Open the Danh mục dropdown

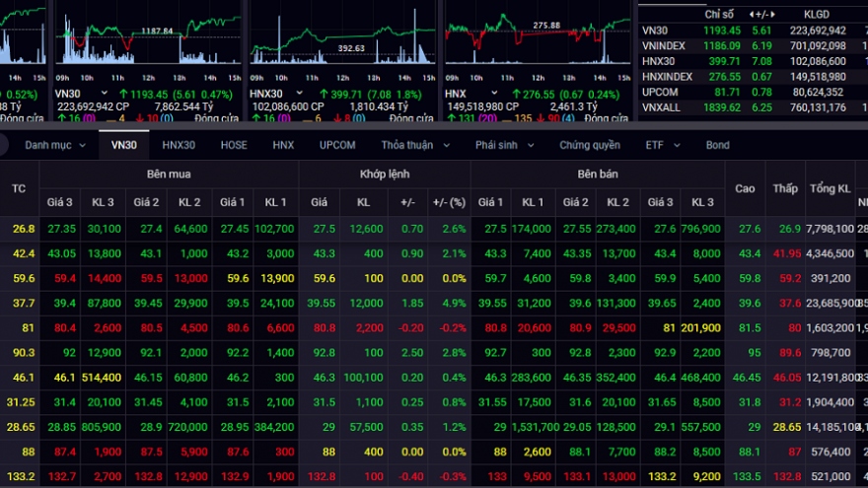point(55,145)
